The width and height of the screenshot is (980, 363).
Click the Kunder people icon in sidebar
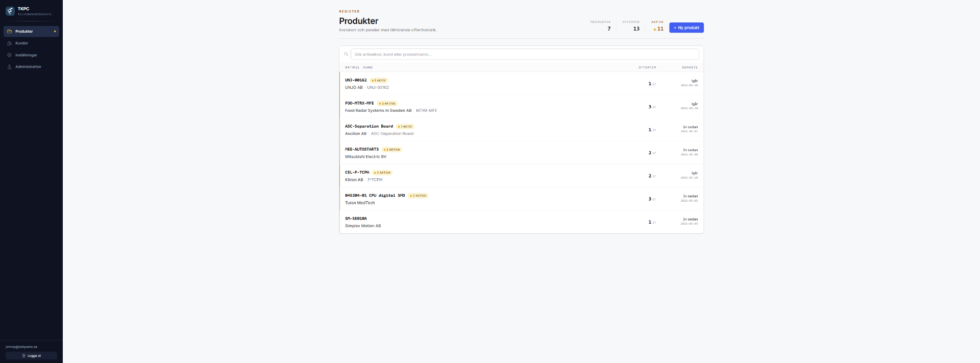[x=9, y=43]
